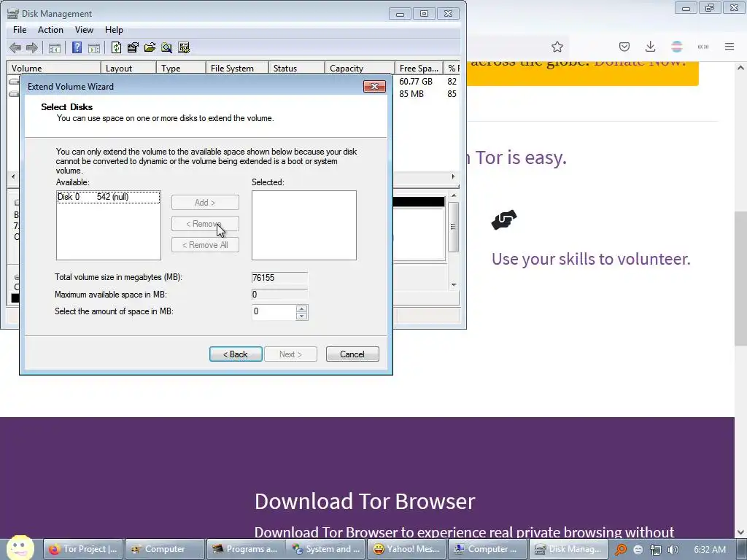Increase space amount with spinner up arrow
Viewport: 747px width, 560px height.
coord(301,308)
